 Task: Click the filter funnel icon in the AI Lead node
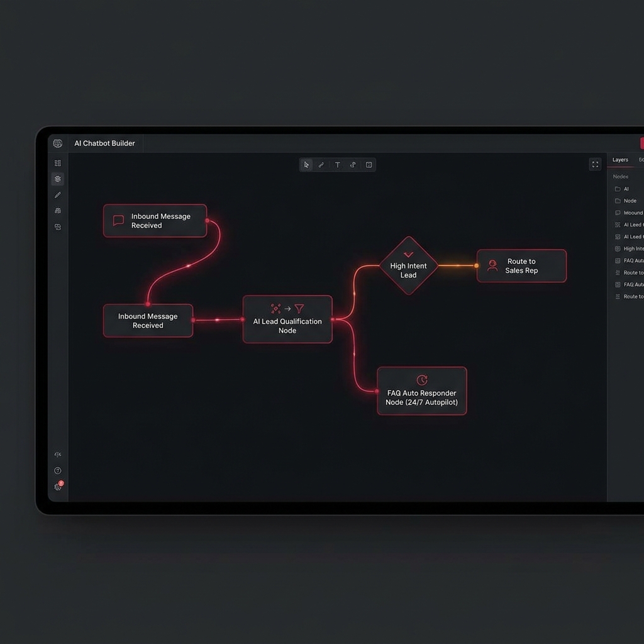tap(299, 308)
